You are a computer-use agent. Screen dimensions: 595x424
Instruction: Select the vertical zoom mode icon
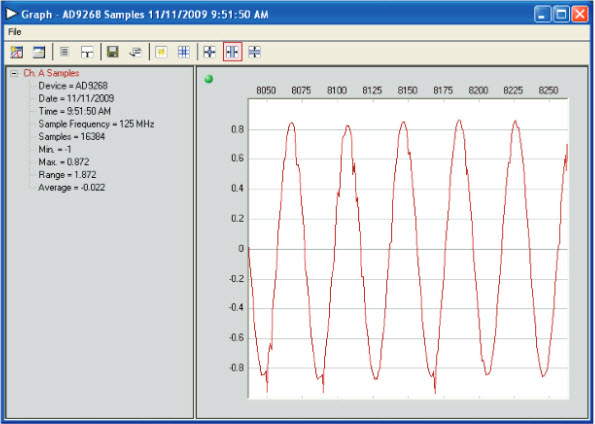pos(255,52)
